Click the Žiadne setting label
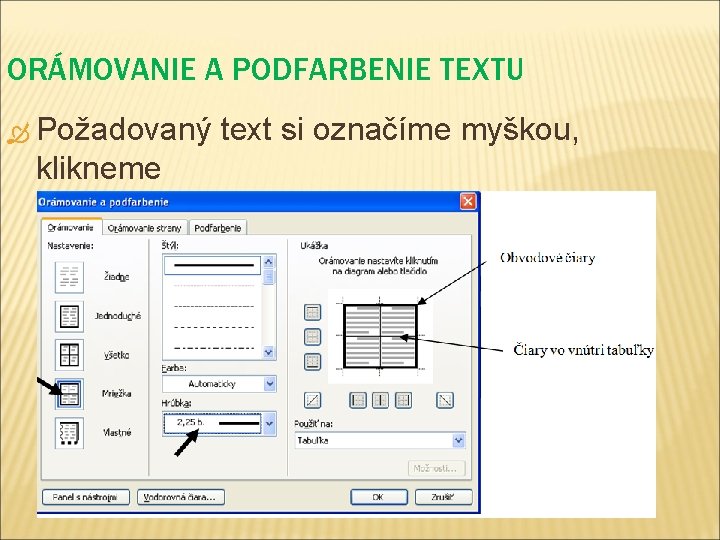Viewport: 720px width, 540px height. tap(117, 277)
